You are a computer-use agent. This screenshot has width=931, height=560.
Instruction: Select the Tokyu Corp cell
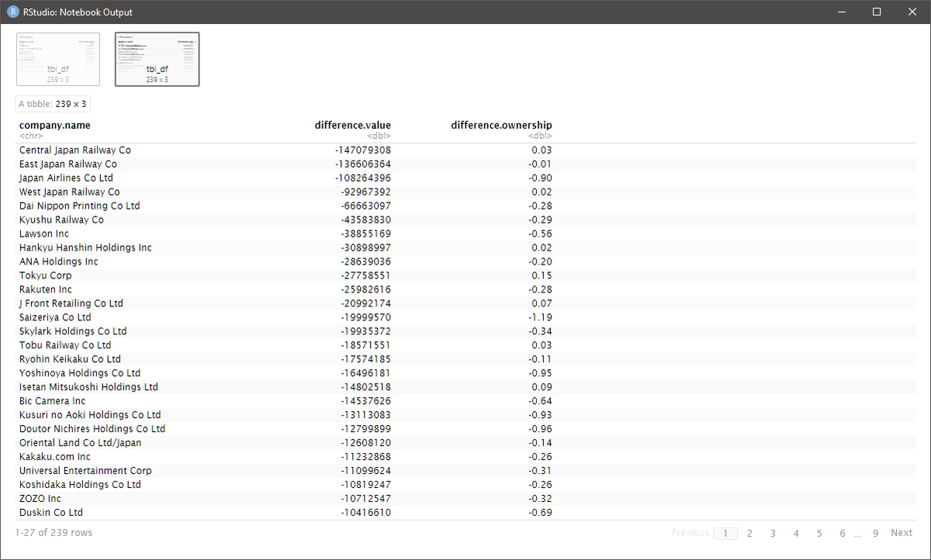(46, 275)
